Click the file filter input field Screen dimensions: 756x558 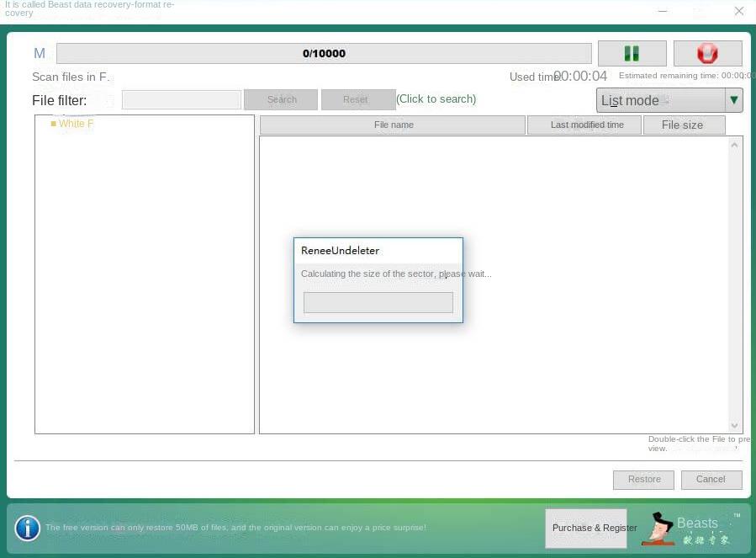[x=179, y=99]
